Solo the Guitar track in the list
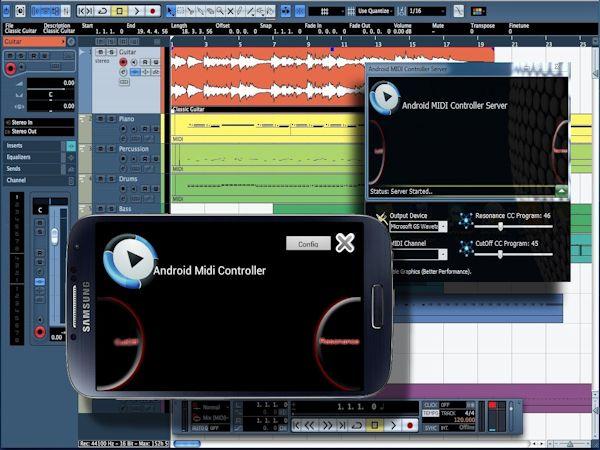The height and width of the screenshot is (450, 600). click(x=111, y=52)
